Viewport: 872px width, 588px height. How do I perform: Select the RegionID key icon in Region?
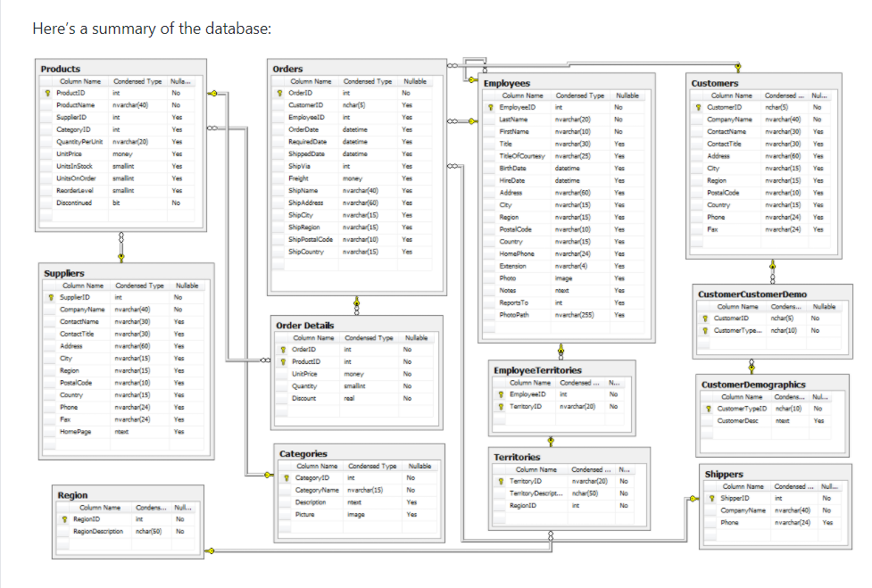(64, 518)
